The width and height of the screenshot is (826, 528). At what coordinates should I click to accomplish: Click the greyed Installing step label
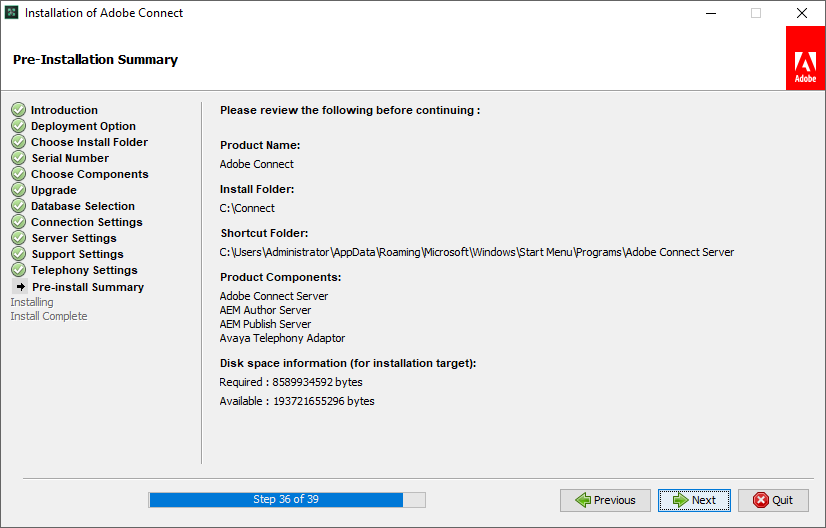(x=32, y=302)
